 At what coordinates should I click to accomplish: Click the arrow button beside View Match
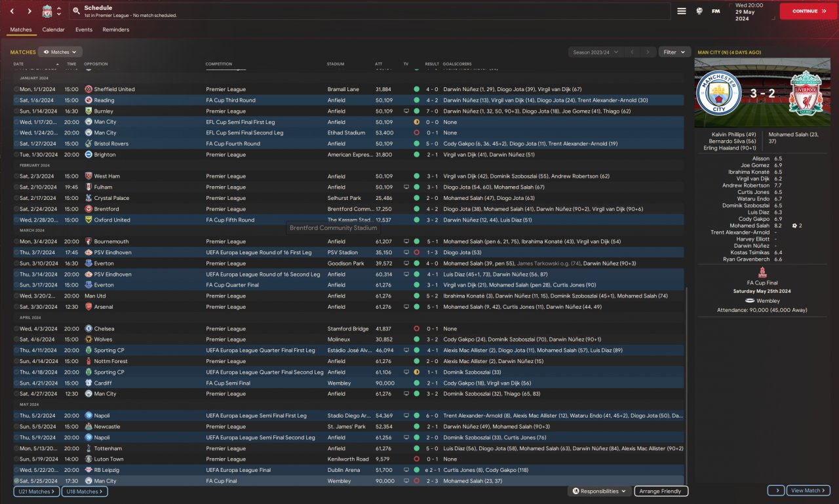point(776,490)
